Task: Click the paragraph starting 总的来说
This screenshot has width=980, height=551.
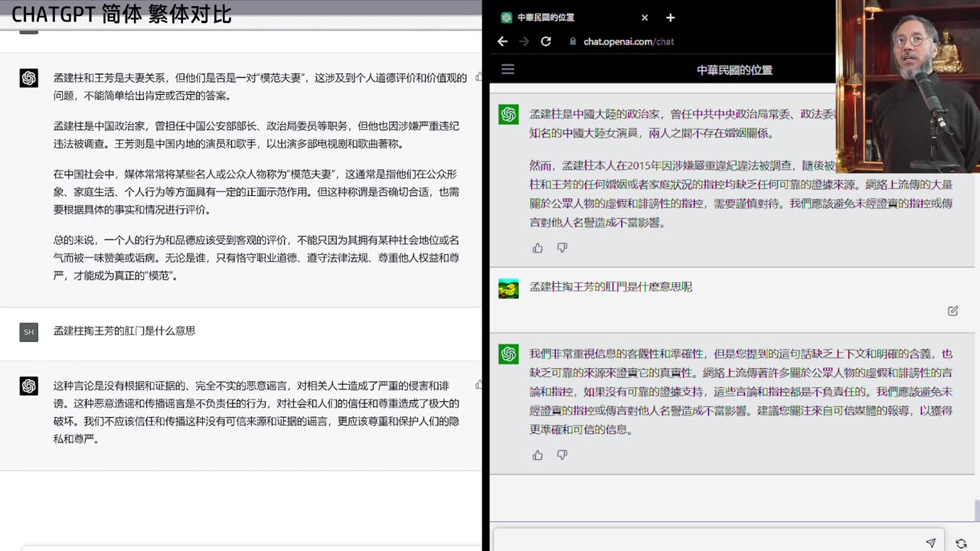Action: coord(256,257)
